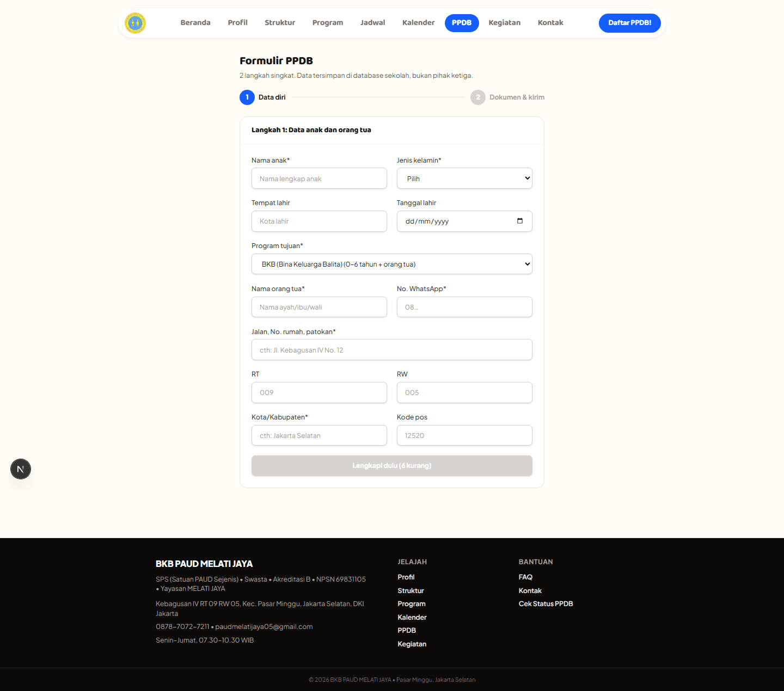The height and width of the screenshot is (691, 784).
Task: Click step 1 circle Data diri
Action: pyautogui.click(x=247, y=97)
